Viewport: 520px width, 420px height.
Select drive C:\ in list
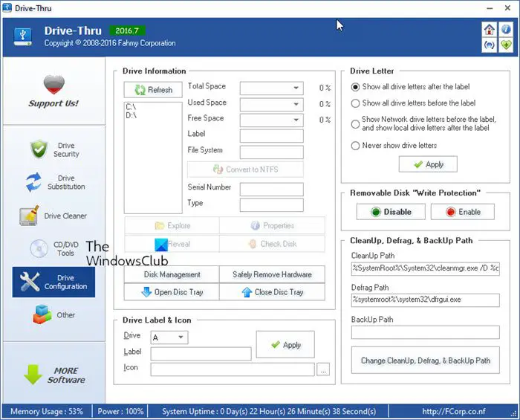(x=131, y=107)
